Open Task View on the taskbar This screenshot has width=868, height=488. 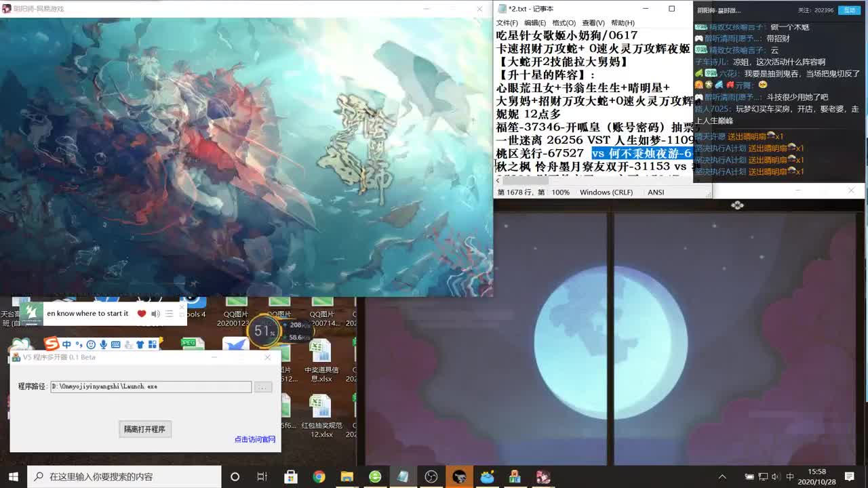pyautogui.click(x=262, y=476)
